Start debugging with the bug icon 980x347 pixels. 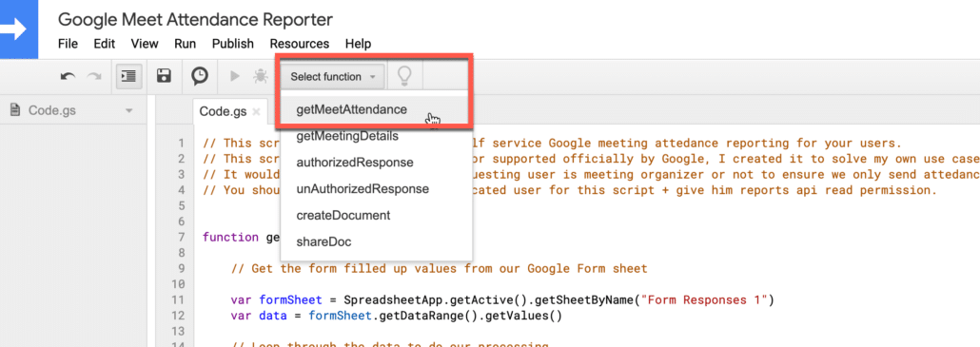(x=260, y=76)
